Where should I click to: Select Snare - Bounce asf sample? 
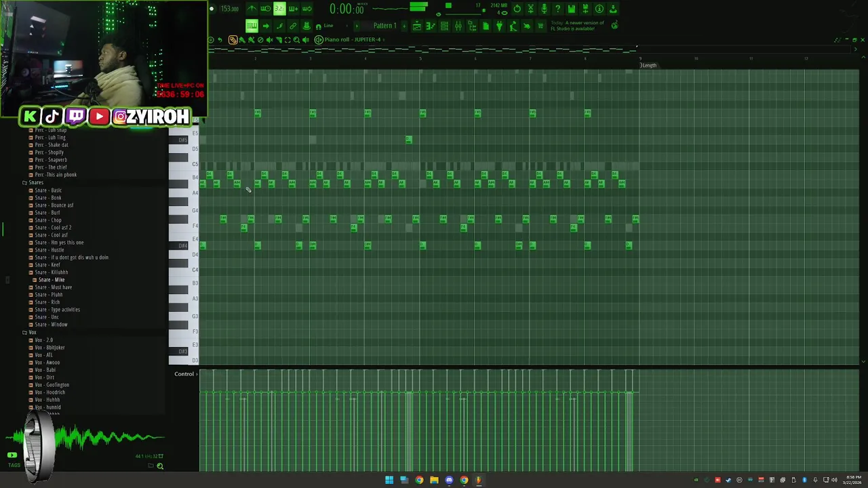pos(54,205)
